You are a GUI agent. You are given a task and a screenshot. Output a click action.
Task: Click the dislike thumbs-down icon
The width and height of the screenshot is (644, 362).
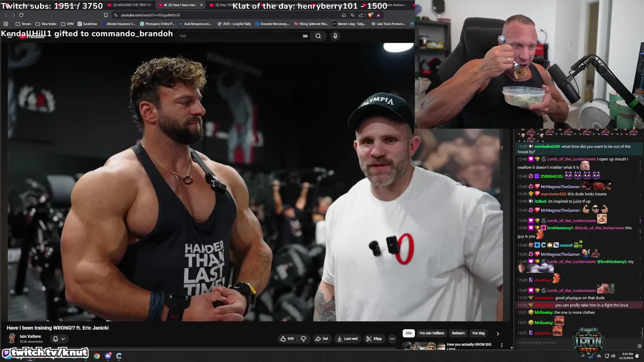pyautogui.click(x=303, y=339)
